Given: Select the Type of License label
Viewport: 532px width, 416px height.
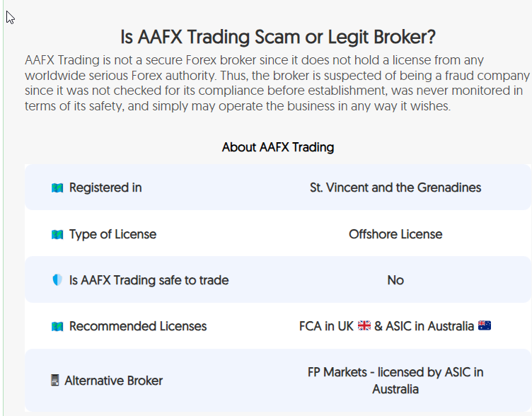Looking at the screenshot, I should tap(112, 234).
